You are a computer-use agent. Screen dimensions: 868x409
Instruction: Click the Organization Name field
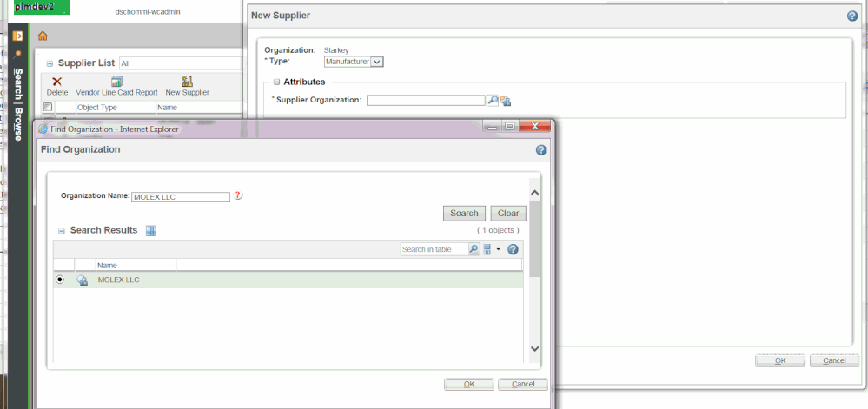click(181, 197)
